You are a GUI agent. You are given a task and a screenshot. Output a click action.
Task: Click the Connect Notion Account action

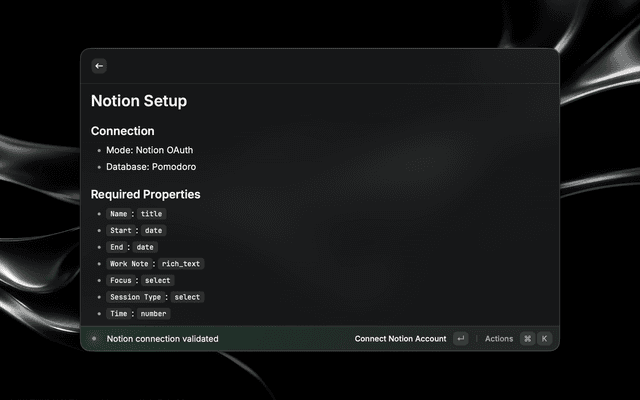click(x=400, y=339)
